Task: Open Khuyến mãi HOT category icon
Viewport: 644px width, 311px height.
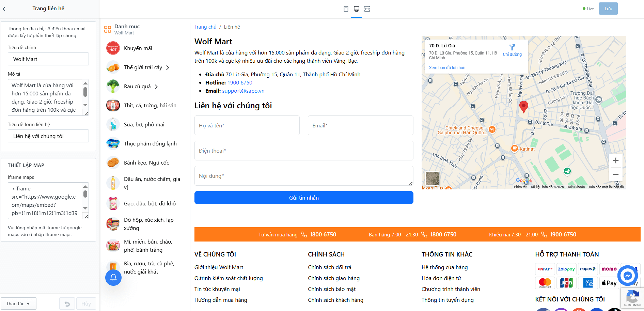Action: (113, 48)
